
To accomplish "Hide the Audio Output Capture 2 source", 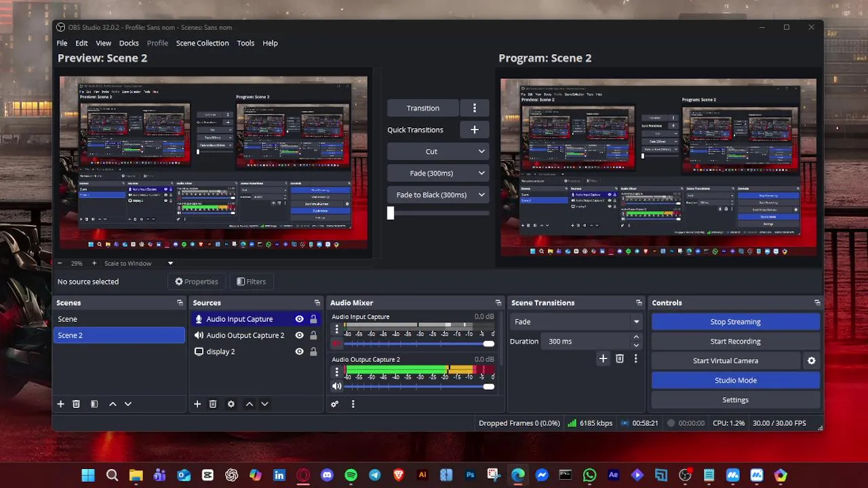I will (x=299, y=335).
